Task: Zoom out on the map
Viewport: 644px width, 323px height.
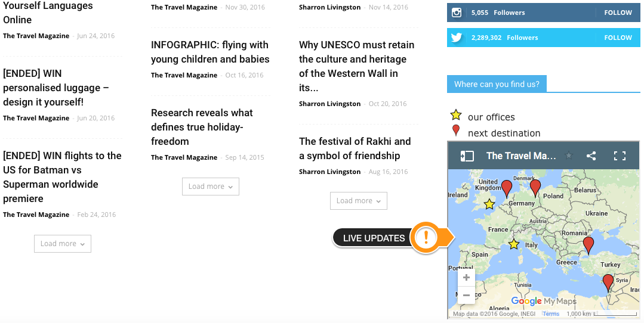Action: [466, 295]
